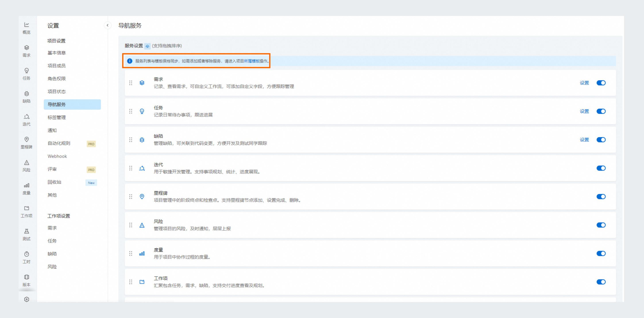Open the 度量 bar chart icon in left rail
The height and width of the screenshot is (318, 644).
(x=27, y=185)
